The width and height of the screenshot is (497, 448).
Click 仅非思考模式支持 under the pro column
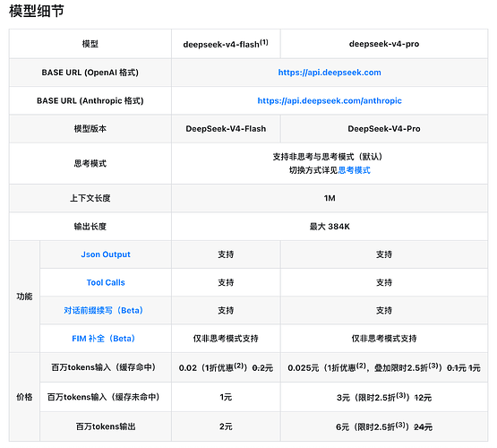click(x=384, y=339)
